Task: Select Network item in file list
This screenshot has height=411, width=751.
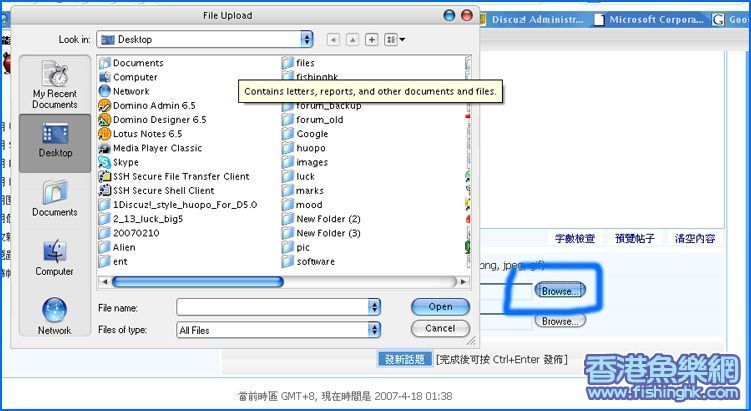Action: tap(124, 91)
